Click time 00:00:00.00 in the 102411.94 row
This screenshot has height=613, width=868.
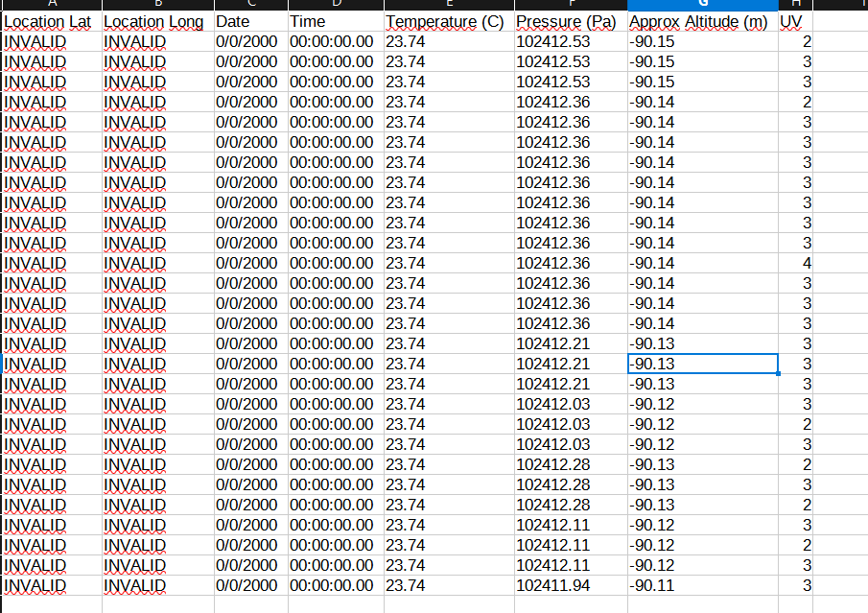click(336, 585)
